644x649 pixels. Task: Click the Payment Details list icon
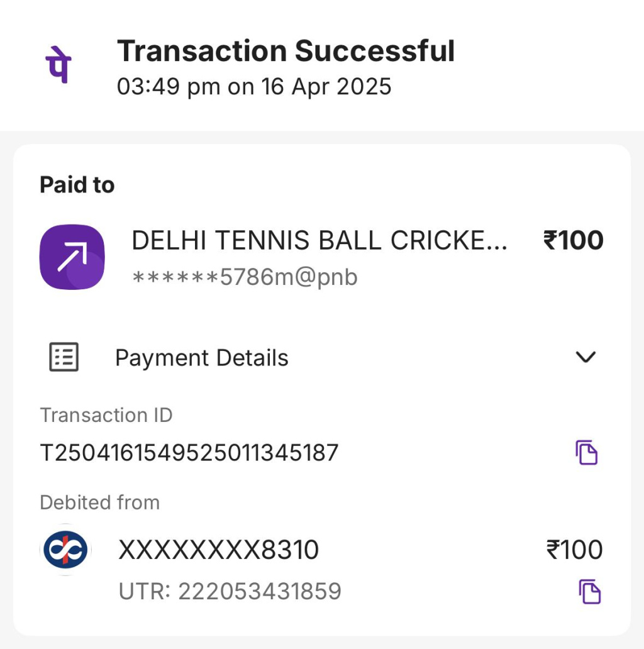(64, 357)
